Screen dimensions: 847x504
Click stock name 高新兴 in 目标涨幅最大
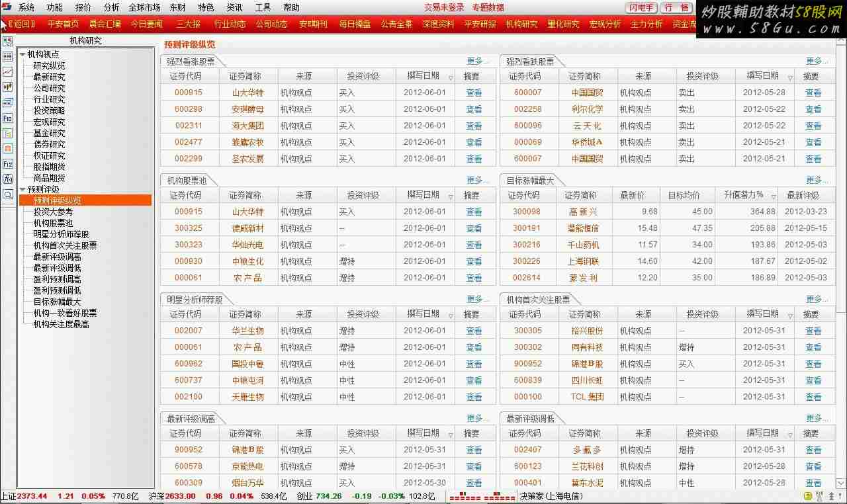point(583,212)
